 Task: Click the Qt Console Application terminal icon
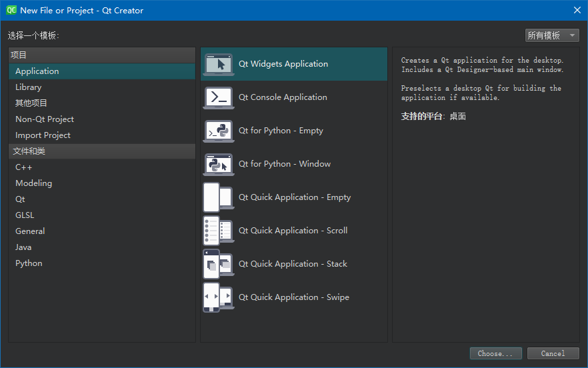tap(219, 97)
